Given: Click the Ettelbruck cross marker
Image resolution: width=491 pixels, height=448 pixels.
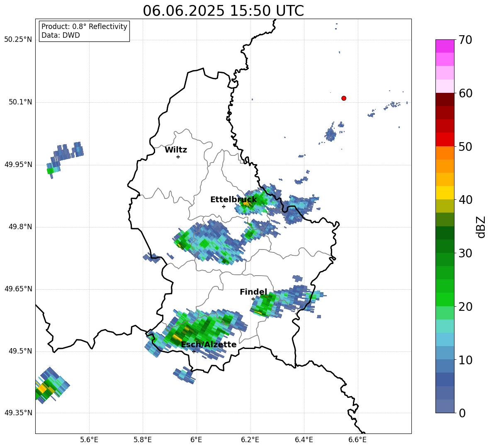Looking at the screenshot, I should (224, 206).
